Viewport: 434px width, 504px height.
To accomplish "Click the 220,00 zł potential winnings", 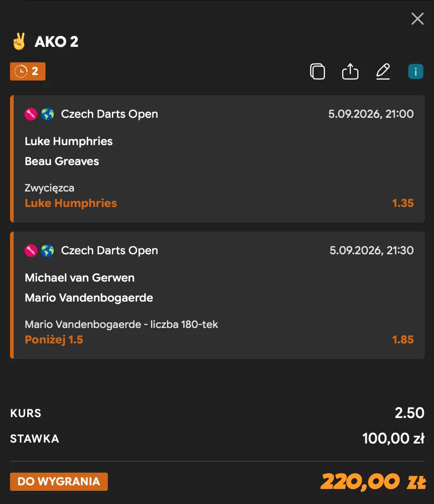I will click(373, 482).
